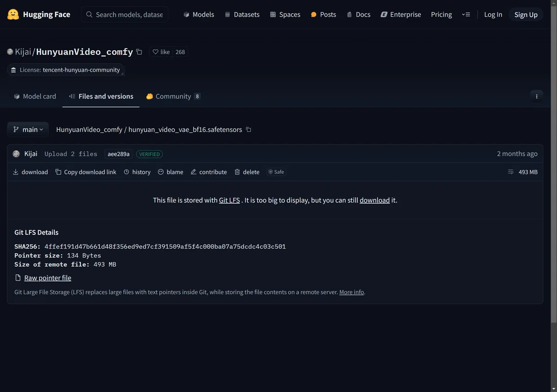
Task: Open the three-dot repository options menu
Action: click(537, 96)
